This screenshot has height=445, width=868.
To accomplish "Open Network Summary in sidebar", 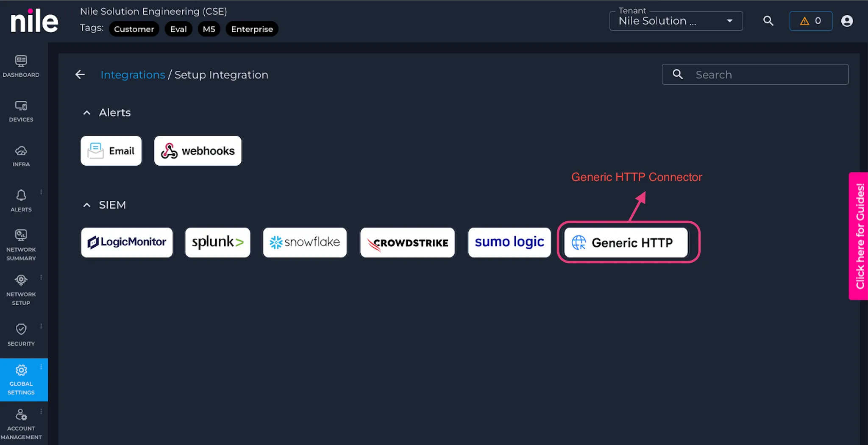I will (x=21, y=245).
